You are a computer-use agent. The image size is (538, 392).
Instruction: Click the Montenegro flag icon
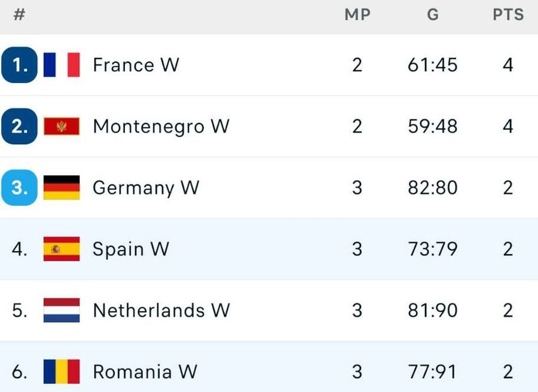[62, 126]
